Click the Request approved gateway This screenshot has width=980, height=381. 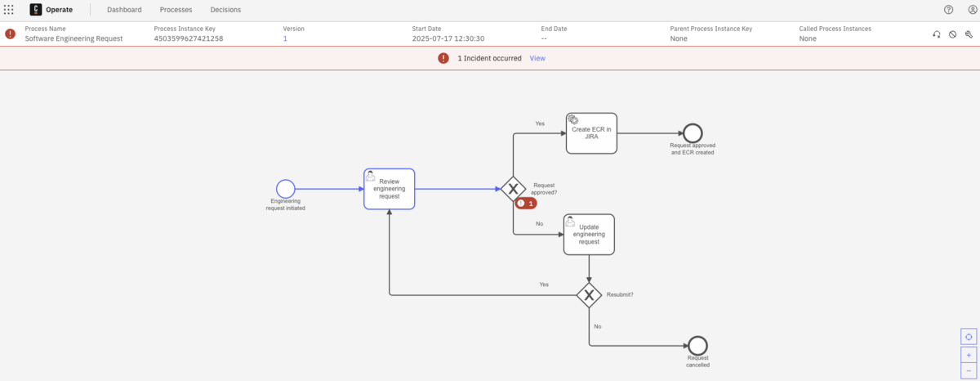tap(513, 189)
